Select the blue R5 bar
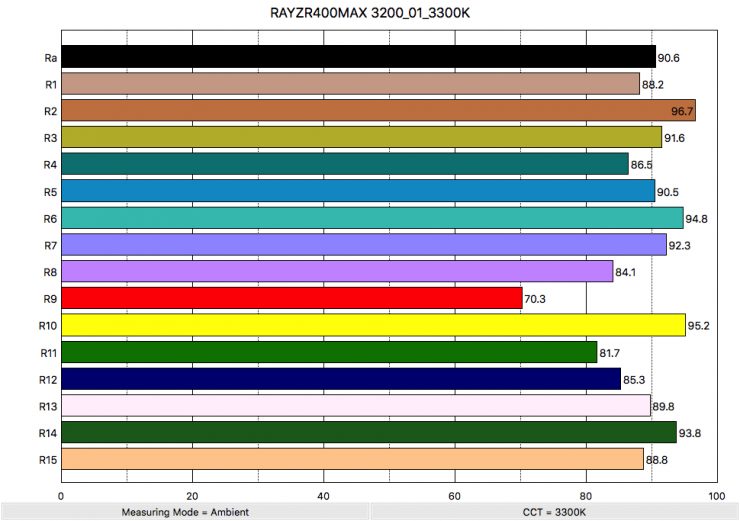This screenshot has height=521, width=740. pyautogui.click(x=358, y=191)
